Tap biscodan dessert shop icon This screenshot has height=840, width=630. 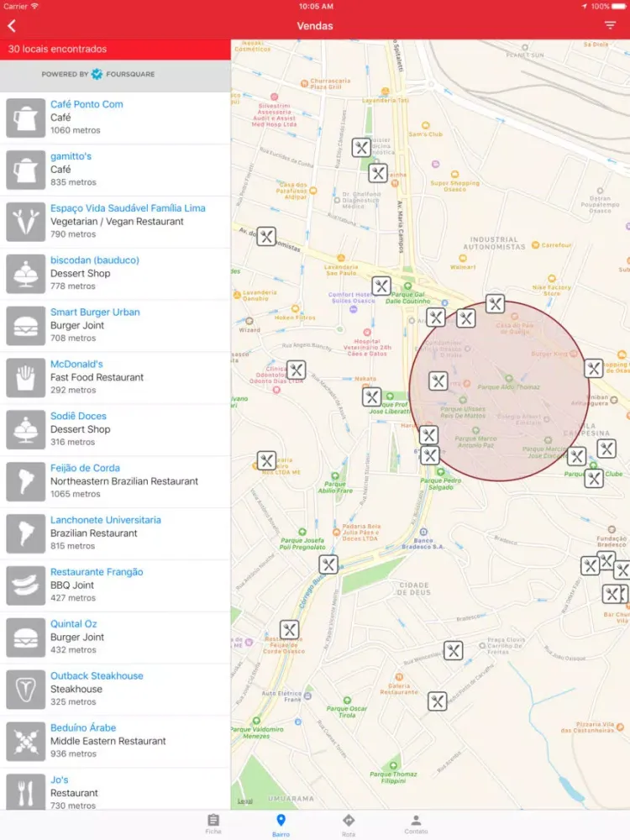(26, 274)
